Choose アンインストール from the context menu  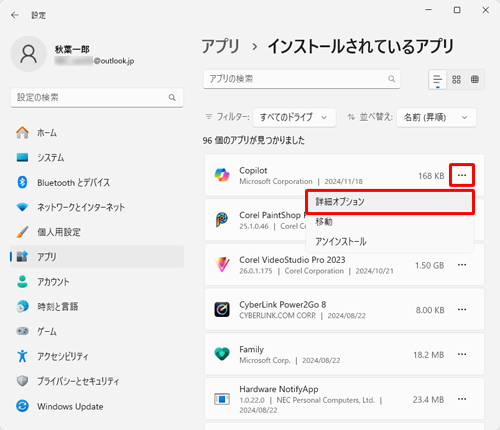[x=390, y=242]
